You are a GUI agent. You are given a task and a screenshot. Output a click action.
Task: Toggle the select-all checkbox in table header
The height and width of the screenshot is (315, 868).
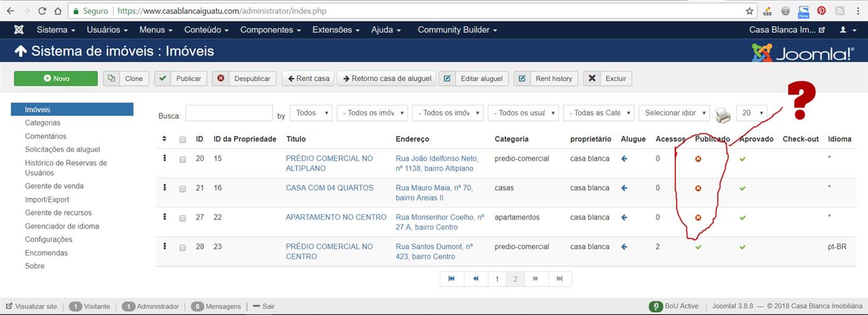(x=182, y=139)
